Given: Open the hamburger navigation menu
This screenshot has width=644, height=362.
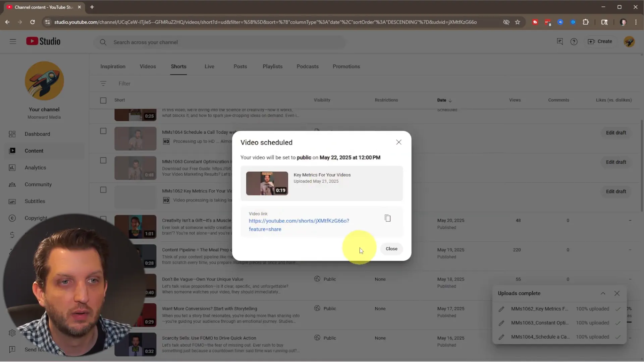Looking at the screenshot, I should click(13, 42).
